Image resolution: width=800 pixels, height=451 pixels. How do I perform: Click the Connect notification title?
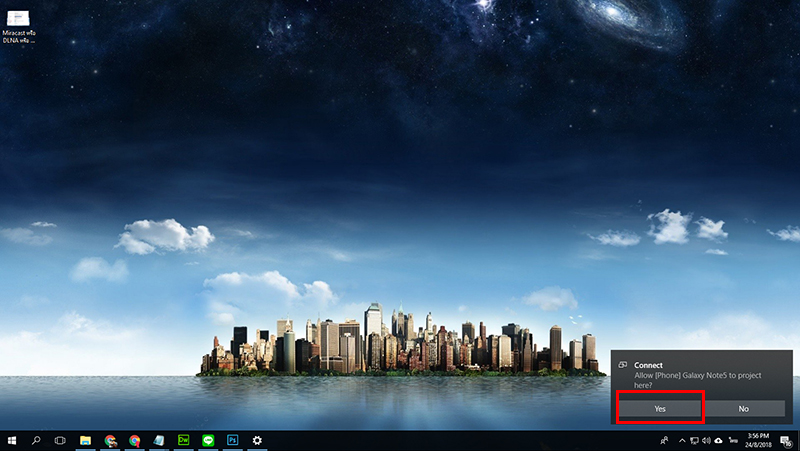click(648, 365)
